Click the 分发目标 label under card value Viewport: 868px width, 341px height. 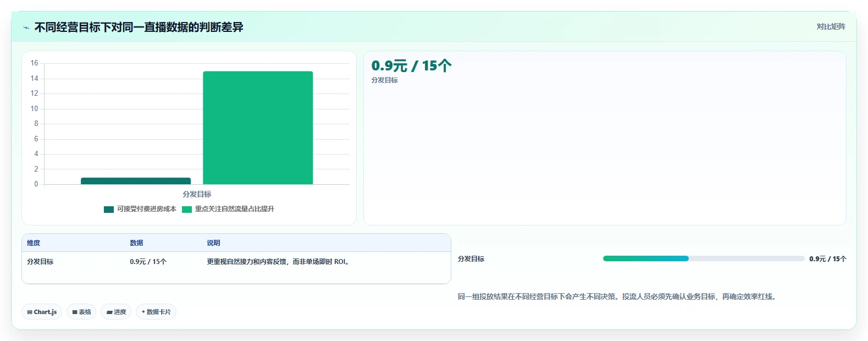tap(384, 80)
